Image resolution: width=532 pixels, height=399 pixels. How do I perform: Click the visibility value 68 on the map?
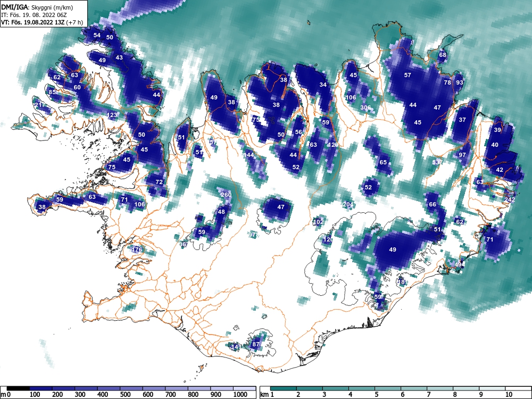(443, 55)
